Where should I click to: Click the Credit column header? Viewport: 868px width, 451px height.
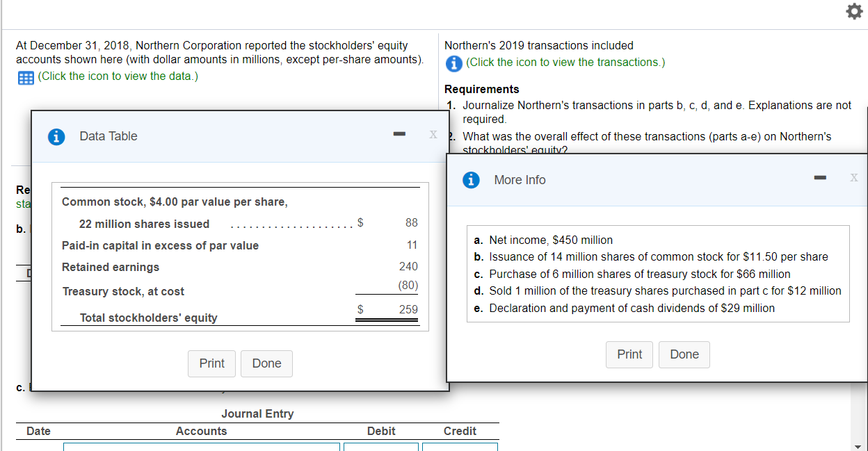pos(460,432)
